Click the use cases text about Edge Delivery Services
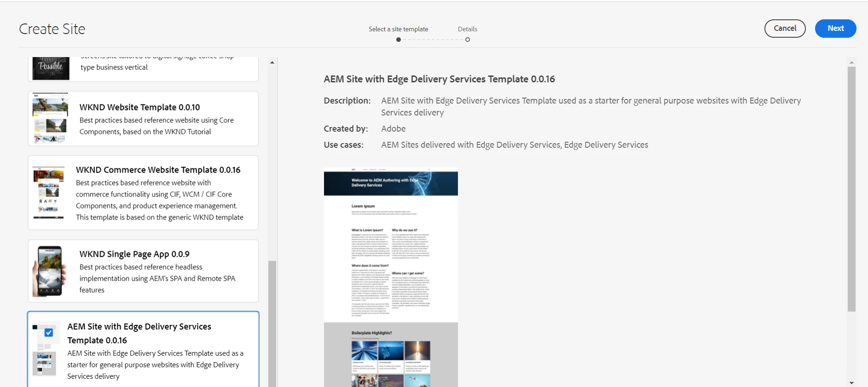Screen dimensions: 868x387 pos(515,145)
